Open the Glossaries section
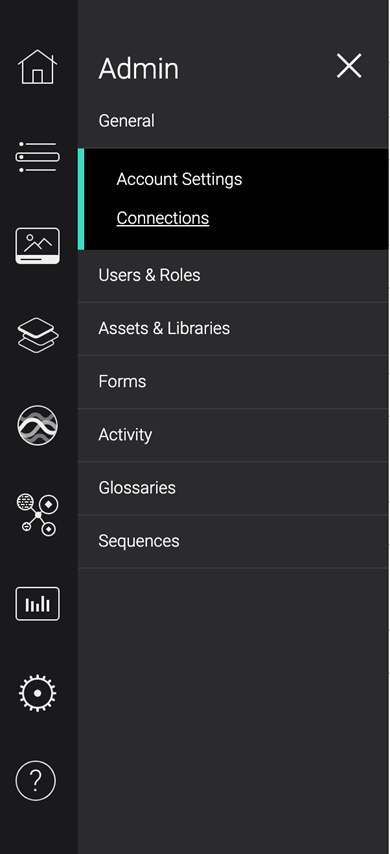390x854 pixels. (233, 488)
